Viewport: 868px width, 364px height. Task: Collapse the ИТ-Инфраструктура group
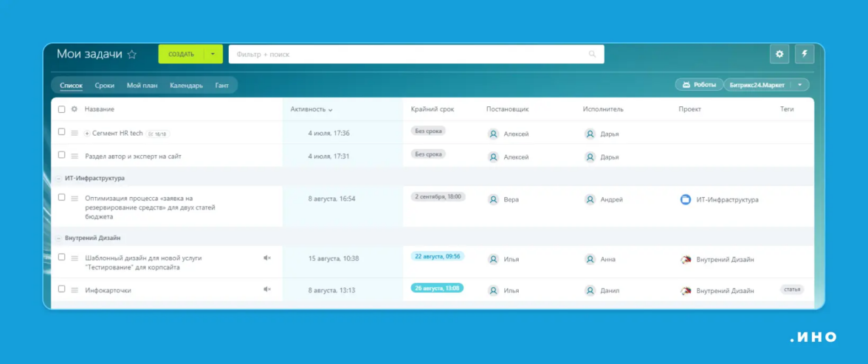pyautogui.click(x=59, y=179)
